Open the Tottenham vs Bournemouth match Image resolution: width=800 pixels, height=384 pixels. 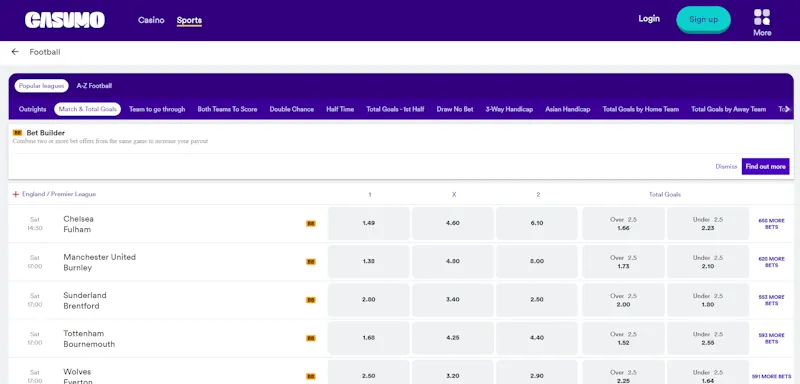[89, 339]
